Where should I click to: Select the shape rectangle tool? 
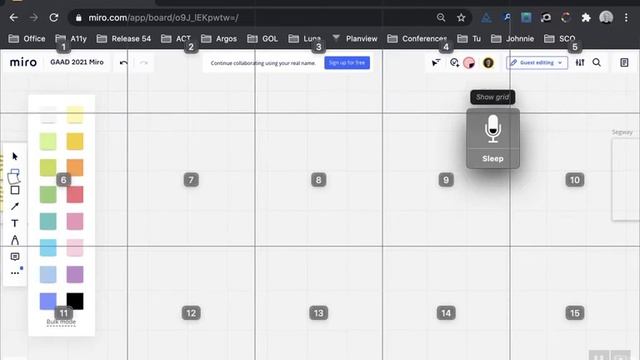coord(15,190)
